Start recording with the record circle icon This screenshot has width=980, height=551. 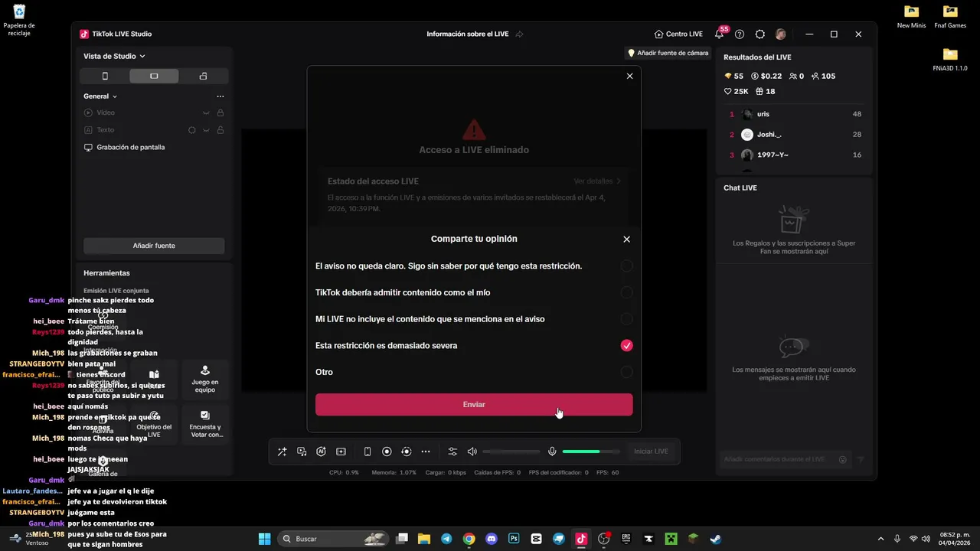tap(387, 452)
